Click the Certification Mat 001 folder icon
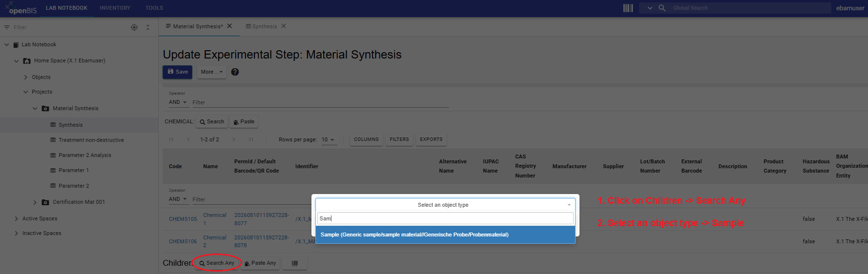The width and height of the screenshot is (868, 274). click(45, 202)
